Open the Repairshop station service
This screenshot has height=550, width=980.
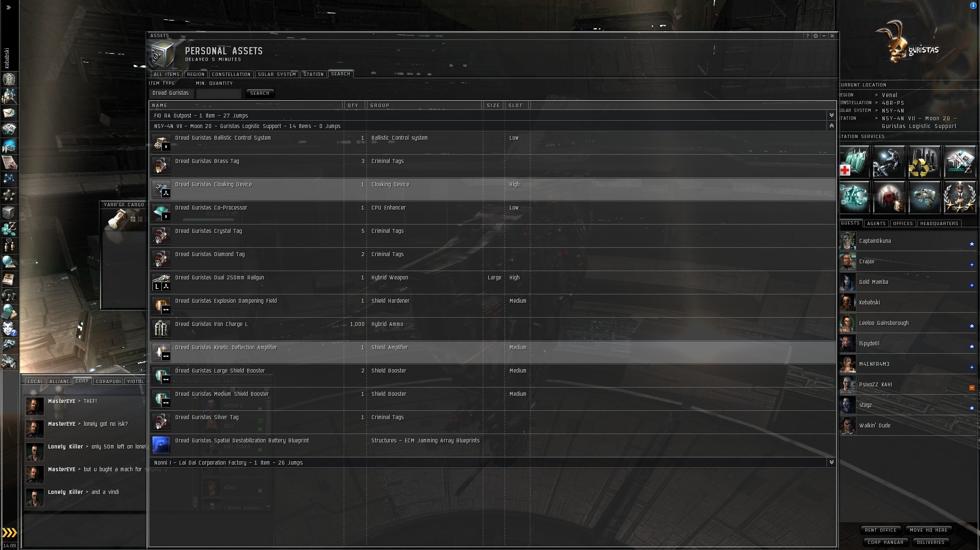[889, 162]
